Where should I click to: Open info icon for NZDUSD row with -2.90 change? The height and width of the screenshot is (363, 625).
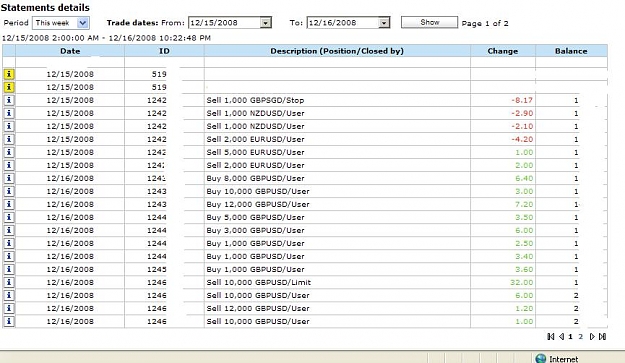coord(9,113)
